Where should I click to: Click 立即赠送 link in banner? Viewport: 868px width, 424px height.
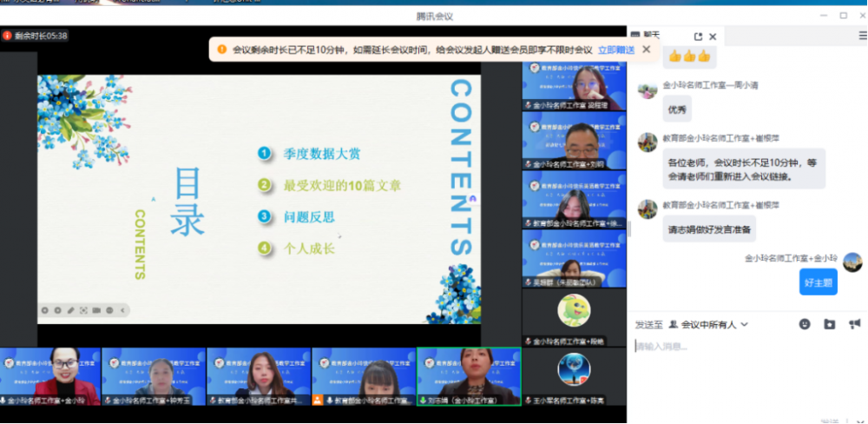tap(616, 50)
